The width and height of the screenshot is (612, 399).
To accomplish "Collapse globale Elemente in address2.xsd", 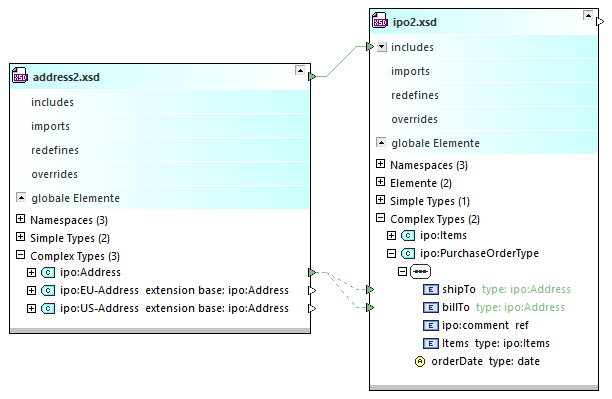I will (x=21, y=197).
